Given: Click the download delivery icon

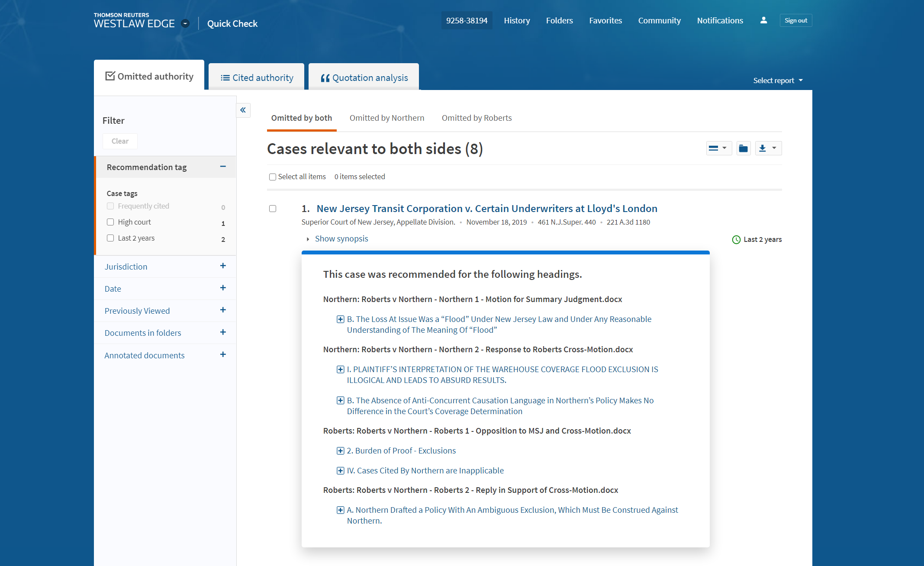Looking at the screenshot, I should (763, 148).
